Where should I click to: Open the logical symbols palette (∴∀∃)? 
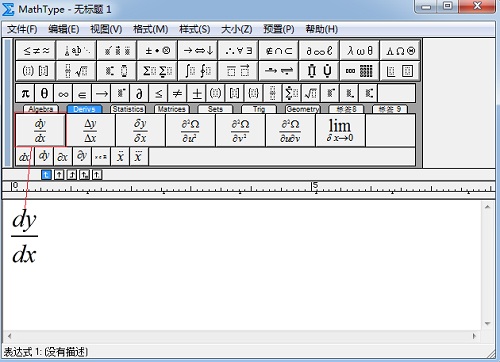[239, 51]
